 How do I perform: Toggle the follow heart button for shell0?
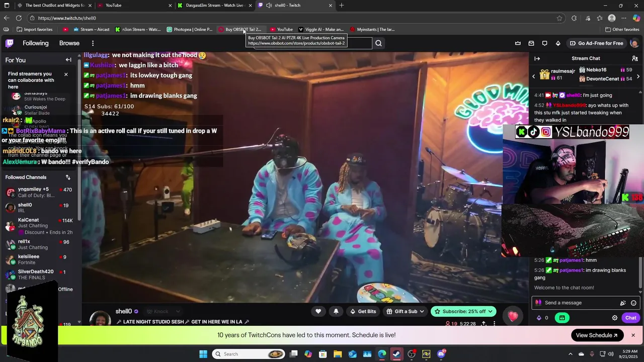(x=318, y=312)
